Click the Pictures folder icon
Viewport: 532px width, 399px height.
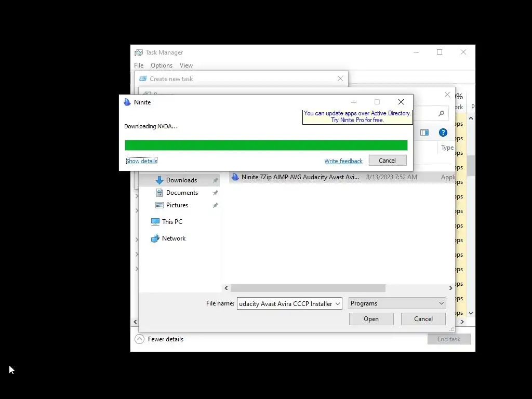(x=159, y=205)
